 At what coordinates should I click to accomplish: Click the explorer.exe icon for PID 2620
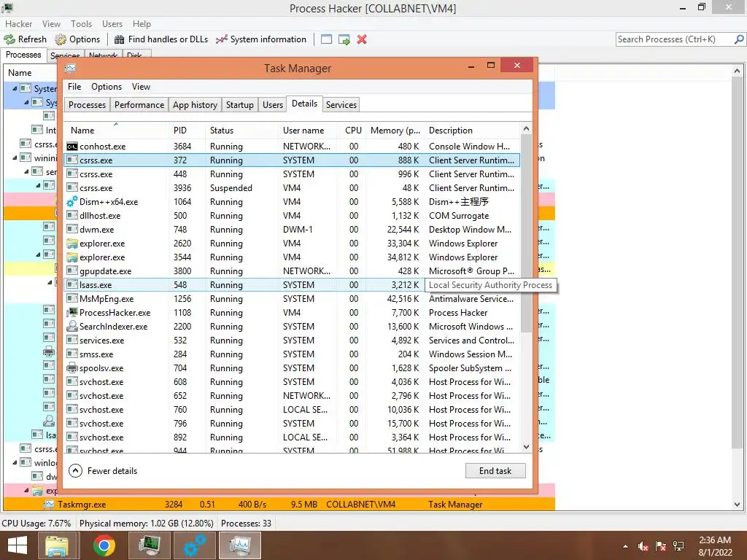point(72,244)
